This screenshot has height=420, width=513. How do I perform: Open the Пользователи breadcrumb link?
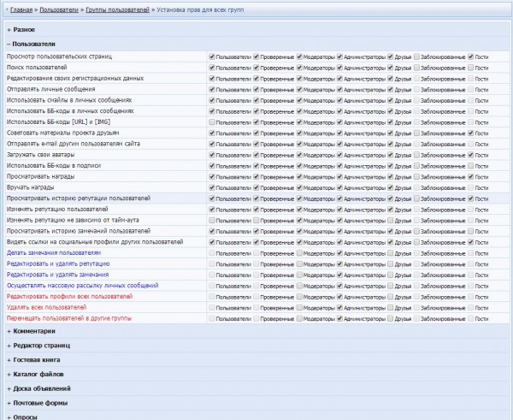[x=59, y=9]
